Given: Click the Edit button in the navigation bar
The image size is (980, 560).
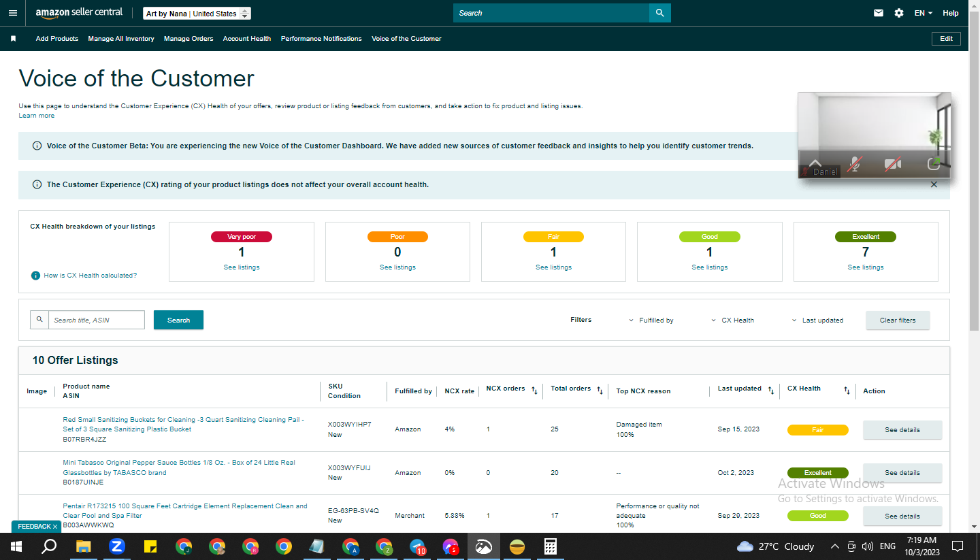Looking at the screenshot, I should (x=946, y=39).
